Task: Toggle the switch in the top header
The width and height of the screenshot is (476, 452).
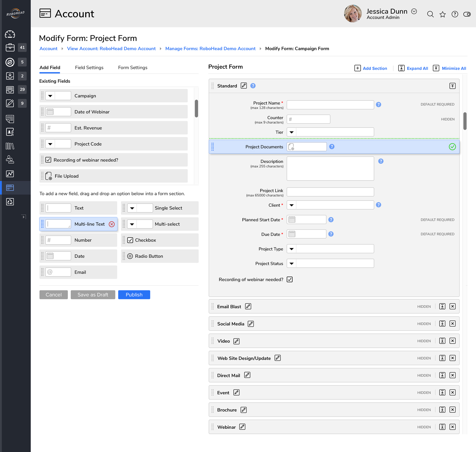Action: (x=467, y=14)
